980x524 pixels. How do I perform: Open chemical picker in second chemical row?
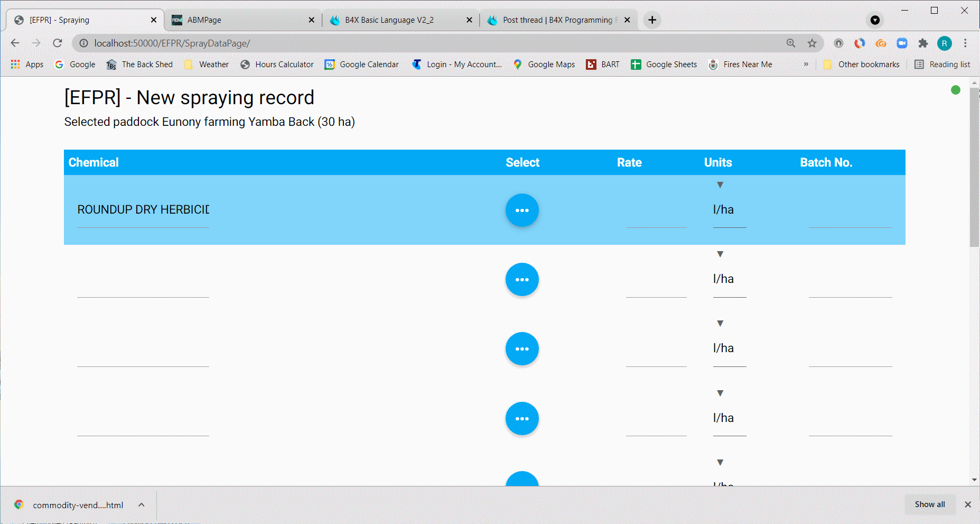[x=522, y=280]
